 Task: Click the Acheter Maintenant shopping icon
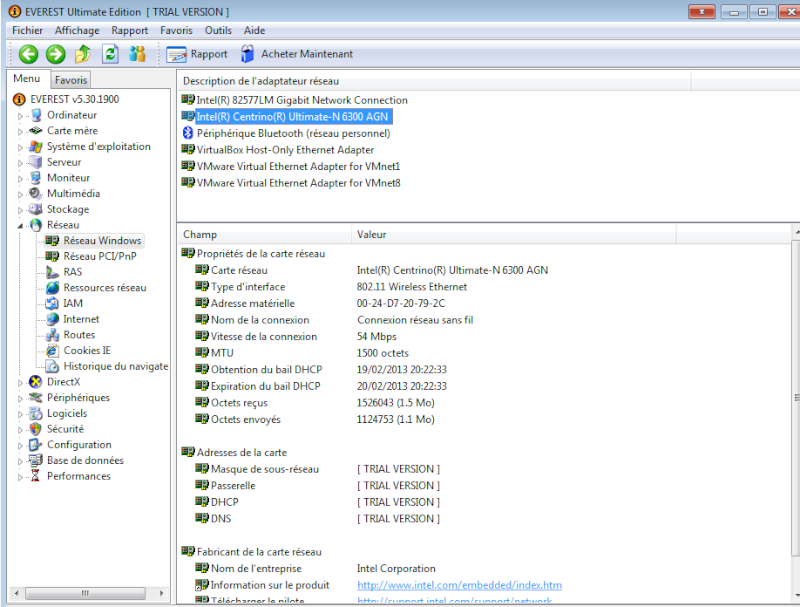pyautogui.click(x=247, y=54)
